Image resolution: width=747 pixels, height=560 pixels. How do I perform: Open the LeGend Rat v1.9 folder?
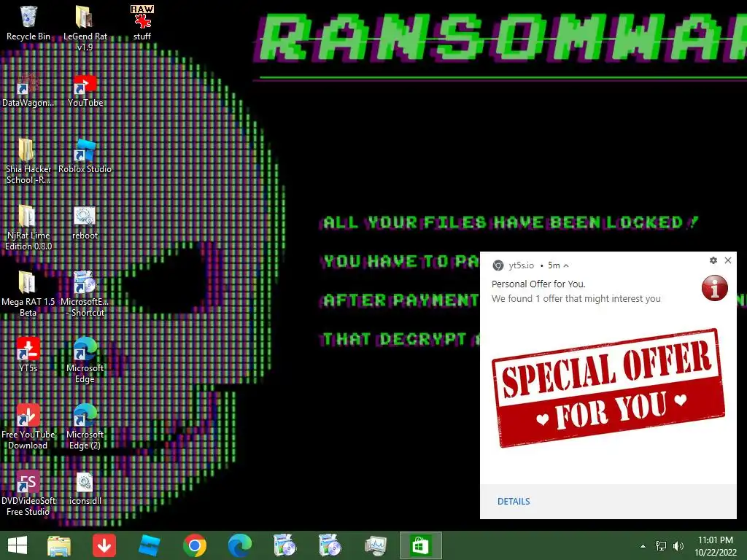[x=85, y=28]
